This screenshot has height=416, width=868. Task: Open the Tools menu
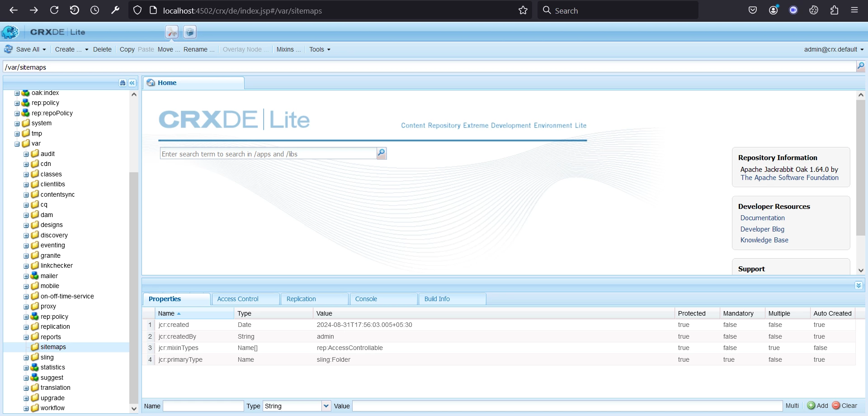(x=320, y=49)
